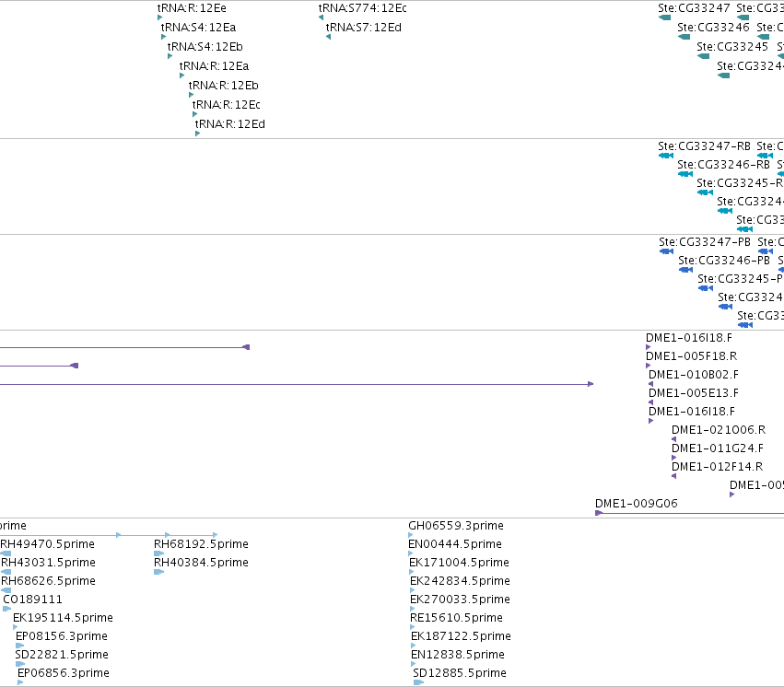This screenshot has width=784, height=687.
Task: Click the arrowhead under DME1-012F14.R
Action: [674, 476]
